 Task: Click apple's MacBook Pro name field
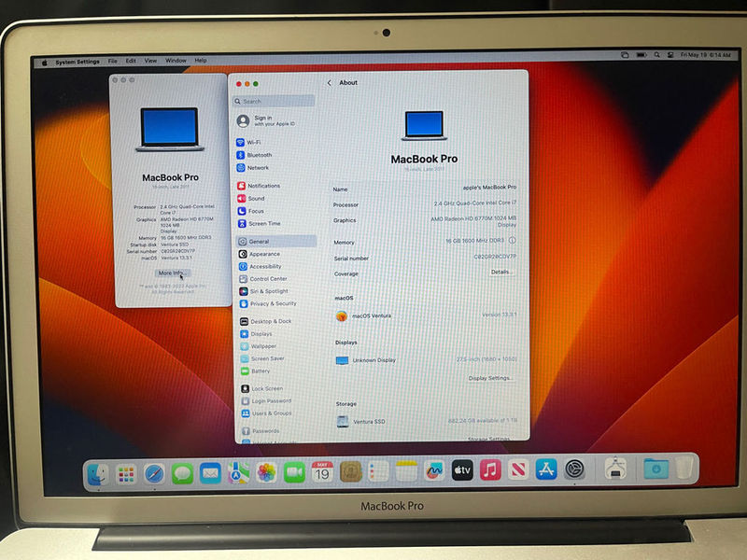pos(489,188)
